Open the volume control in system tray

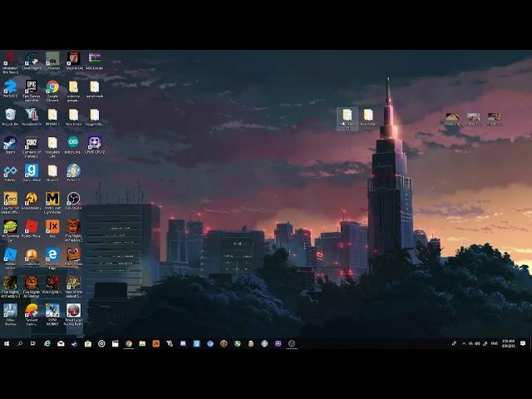477,343
